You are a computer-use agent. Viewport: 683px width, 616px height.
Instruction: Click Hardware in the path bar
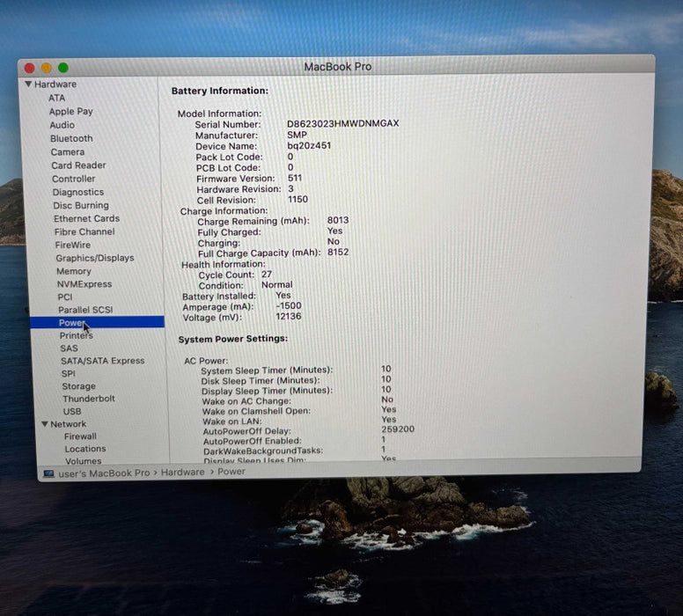click(x=182, y=472)
